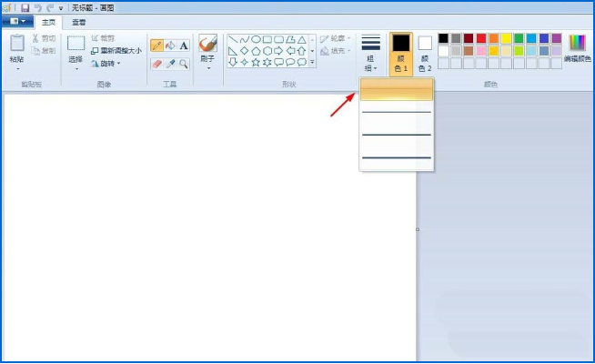Select the Text tool marked A
Screen dimensions: 595x364
184,45
